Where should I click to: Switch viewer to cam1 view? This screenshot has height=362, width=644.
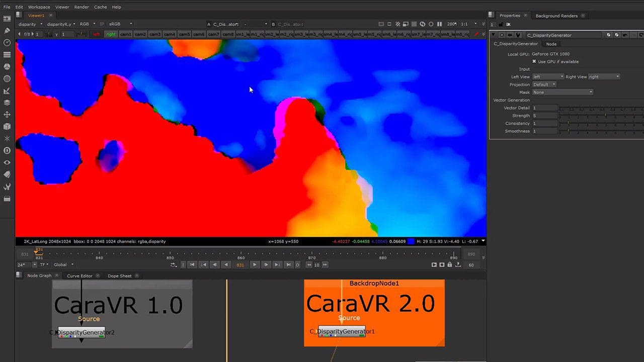[126, 34]
